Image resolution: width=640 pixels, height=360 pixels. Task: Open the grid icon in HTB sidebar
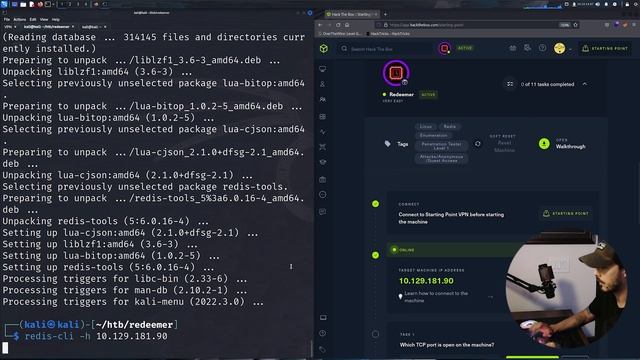(322, 117)
